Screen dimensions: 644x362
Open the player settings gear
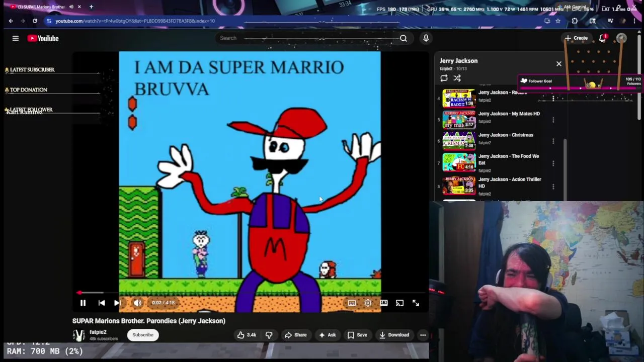[x=368, y=303]
